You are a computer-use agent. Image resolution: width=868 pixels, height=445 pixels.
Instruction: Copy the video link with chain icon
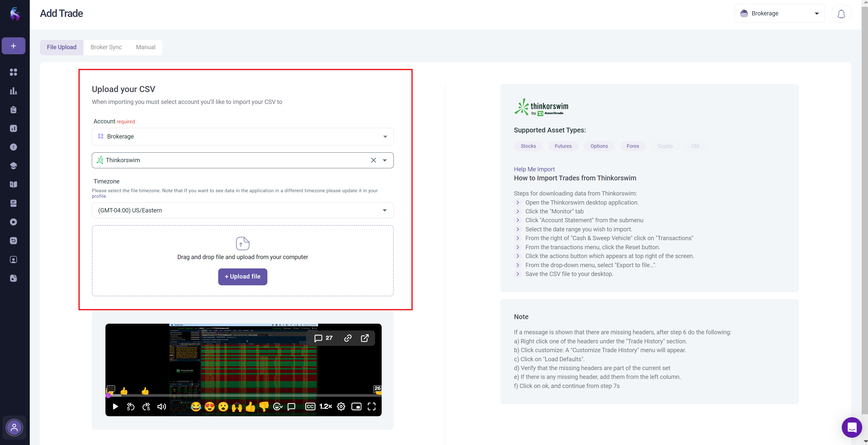[348, 338]
